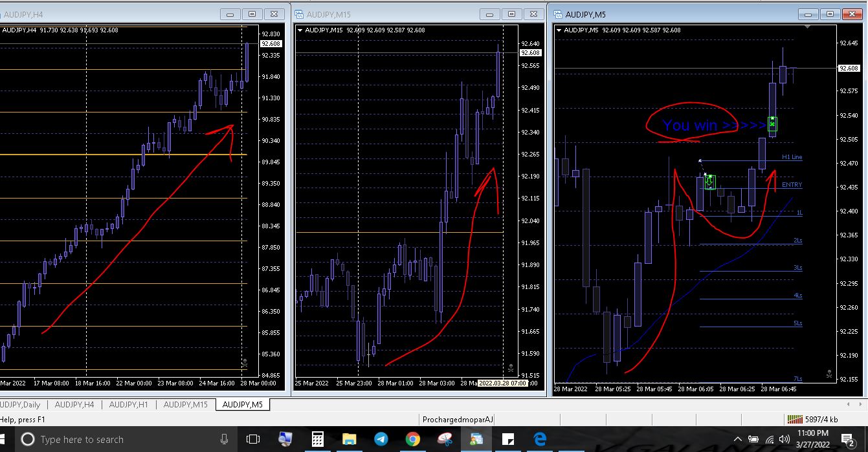Click the 'Help, press F1' status bar text
Screen dimensions: 868x452
coord(23,420)
